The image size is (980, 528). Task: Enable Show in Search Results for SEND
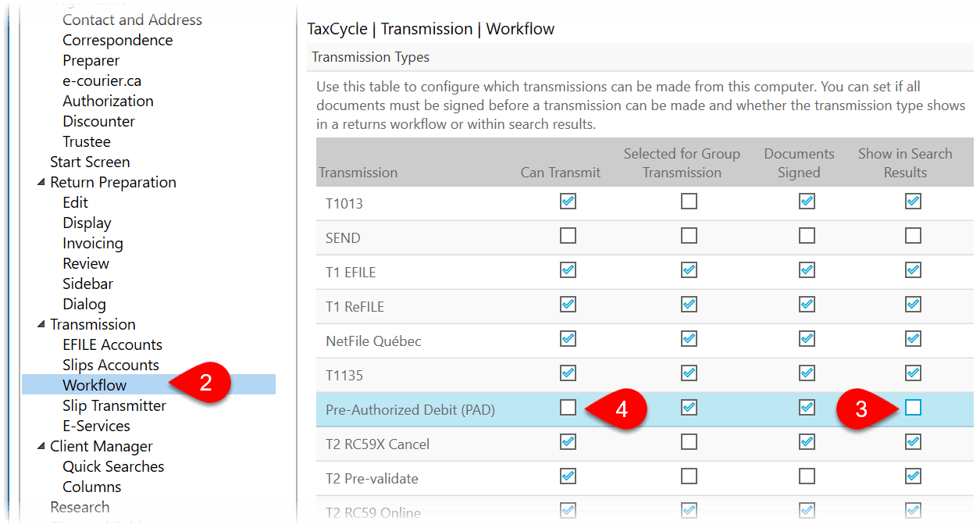913,236
